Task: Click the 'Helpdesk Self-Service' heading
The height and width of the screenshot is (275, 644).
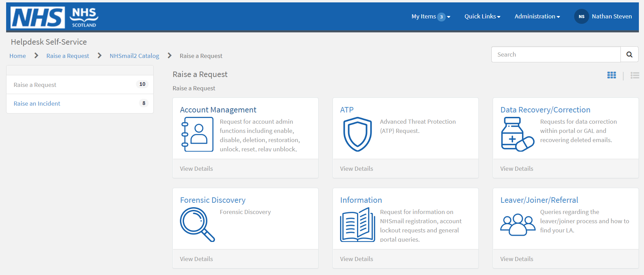Action: pos(49,42)
